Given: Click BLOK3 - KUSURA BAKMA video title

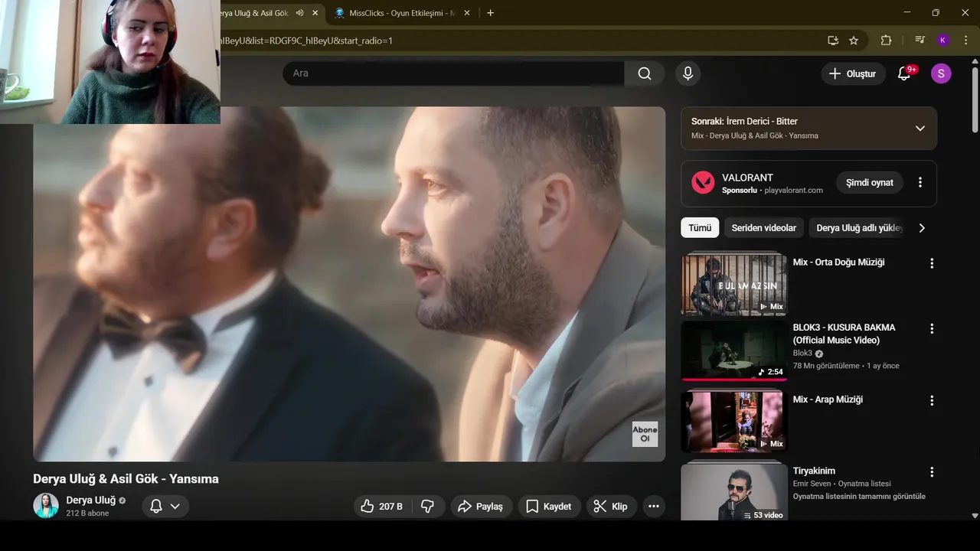Looking at the screenshot, I should [844, 334].
